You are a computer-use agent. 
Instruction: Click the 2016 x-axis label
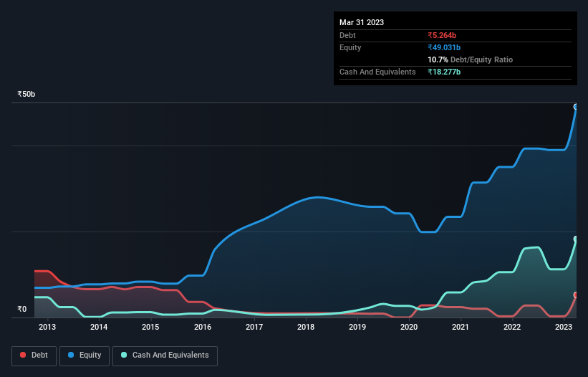(203, 327)
